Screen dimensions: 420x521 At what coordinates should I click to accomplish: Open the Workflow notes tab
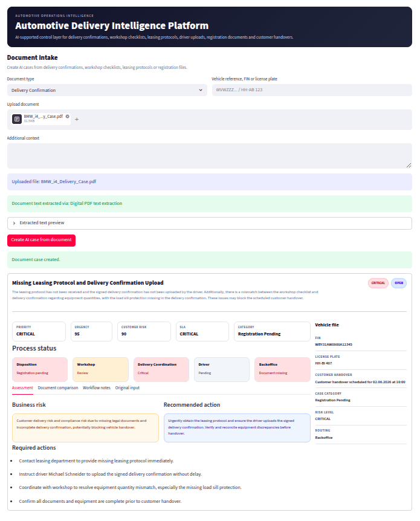coord(96,388)
